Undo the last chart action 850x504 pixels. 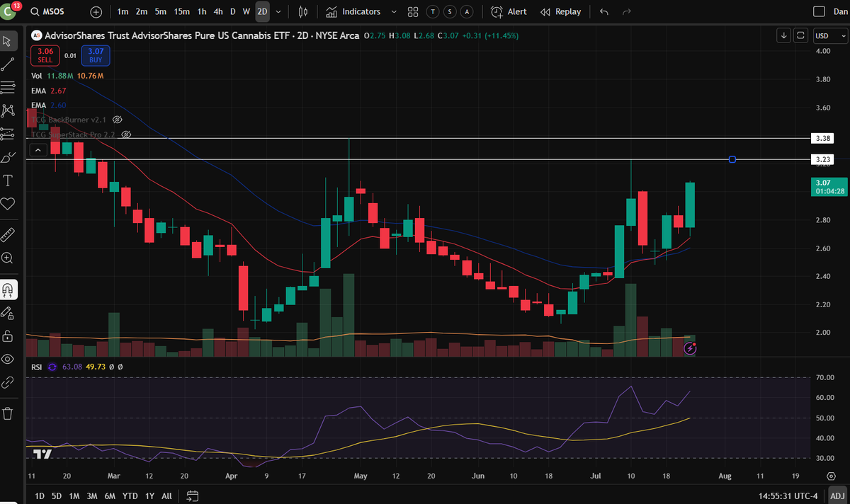(x=603, y=11)
